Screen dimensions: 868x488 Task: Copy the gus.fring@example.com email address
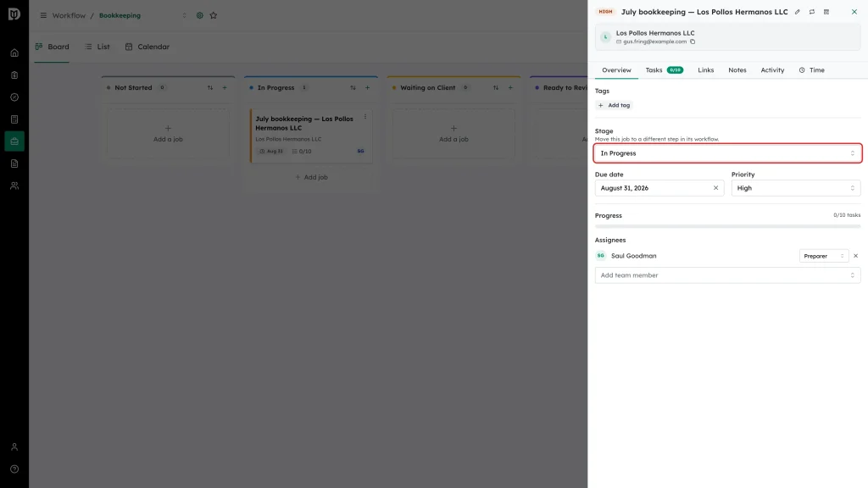[693, 42]
